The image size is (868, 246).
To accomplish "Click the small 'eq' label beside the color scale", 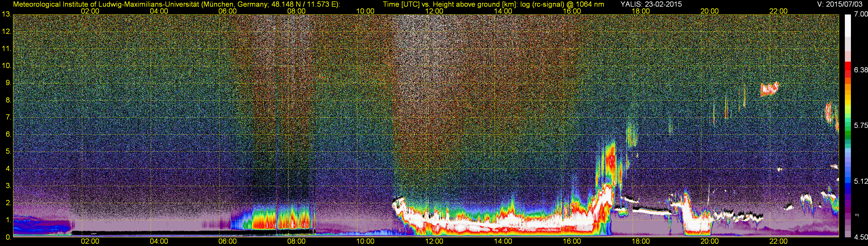I will tap(856, 215).
